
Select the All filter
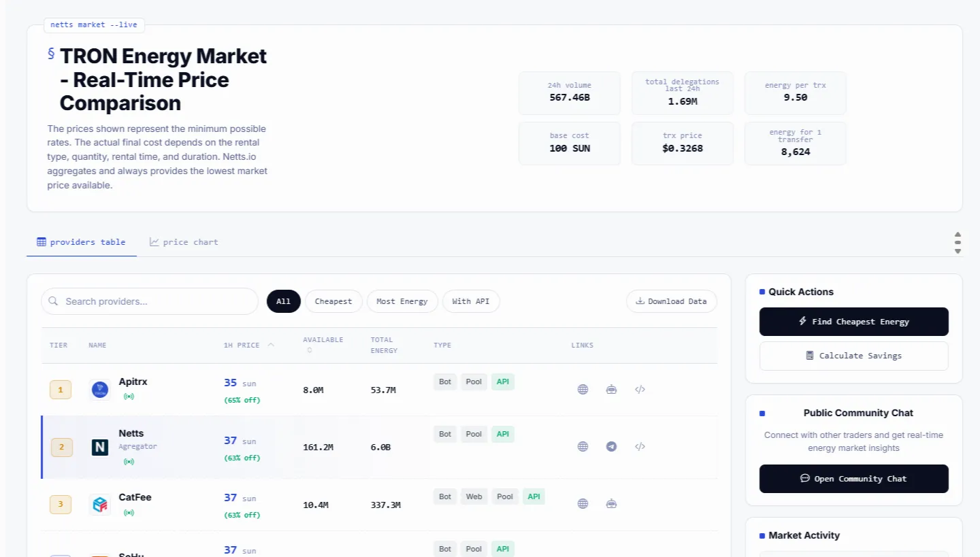pos(284,301)
